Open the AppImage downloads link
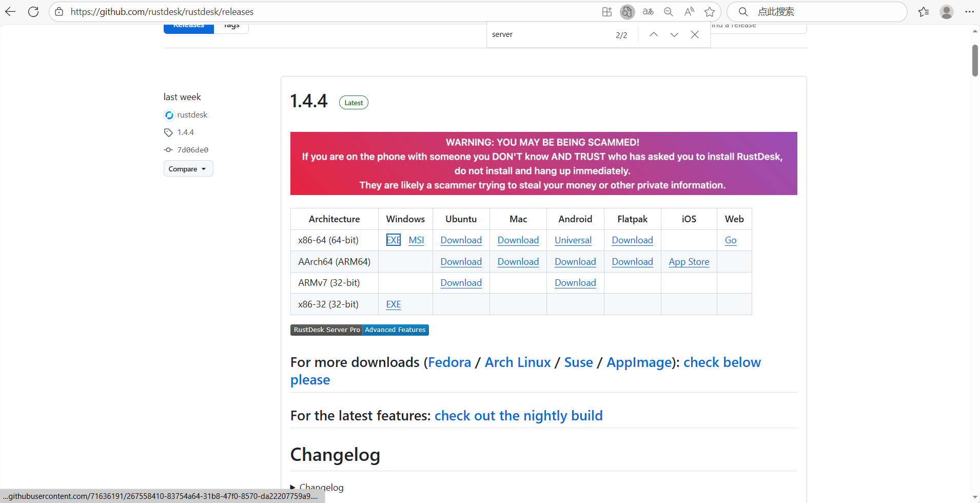This screenshot has height=503, width=980. [639, 362]
